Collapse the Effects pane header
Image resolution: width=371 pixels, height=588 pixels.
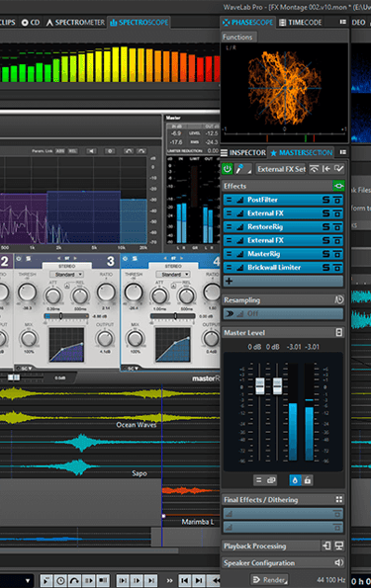click(277, 186)
